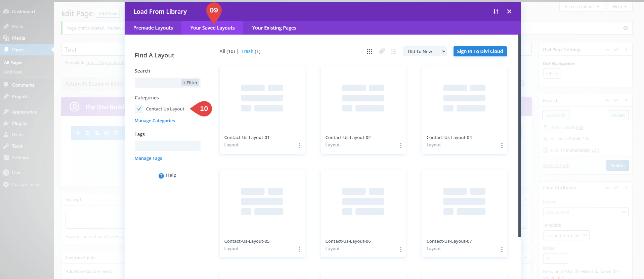The width and height of the screenshot is (644, 279).
Task: Collapse the Divi Page Settings panel
Action: tap(626, 50)
